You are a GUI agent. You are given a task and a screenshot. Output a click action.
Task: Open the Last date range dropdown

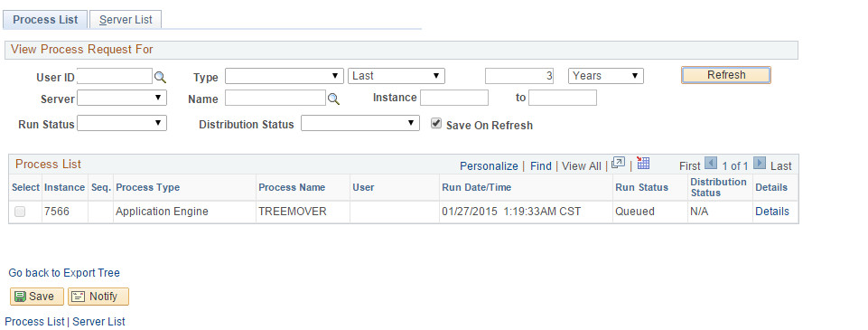[397, 76]
